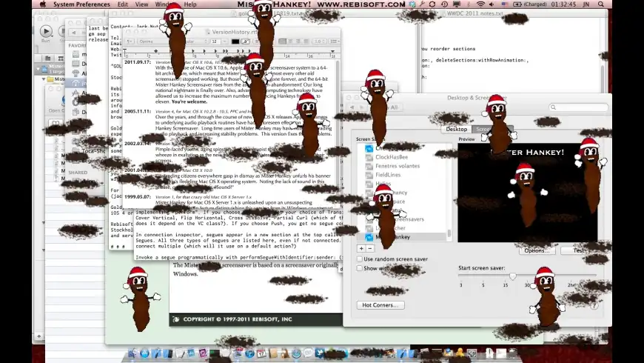Click the ClockHasBee list icon
The width and height of the screenshot is (644, 363).
click(369, 157)
